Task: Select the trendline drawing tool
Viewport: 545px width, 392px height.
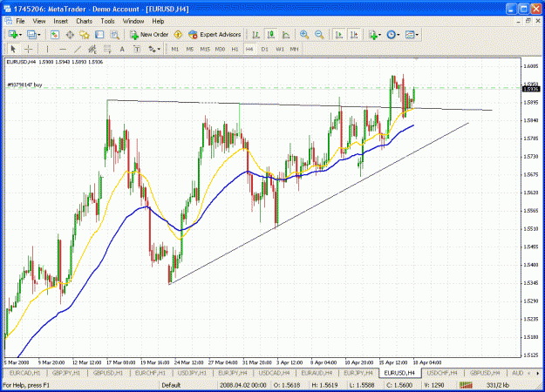Action: click(x=78, y=50)
